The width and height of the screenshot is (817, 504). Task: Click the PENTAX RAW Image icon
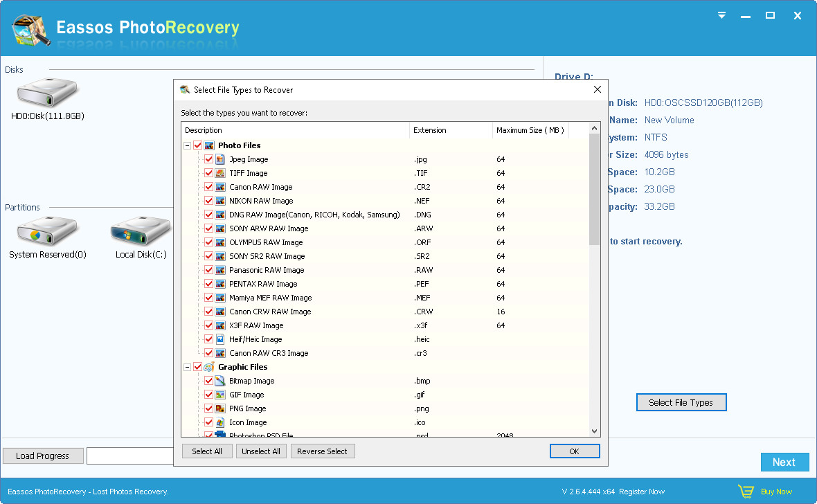[x=220, y=284]
